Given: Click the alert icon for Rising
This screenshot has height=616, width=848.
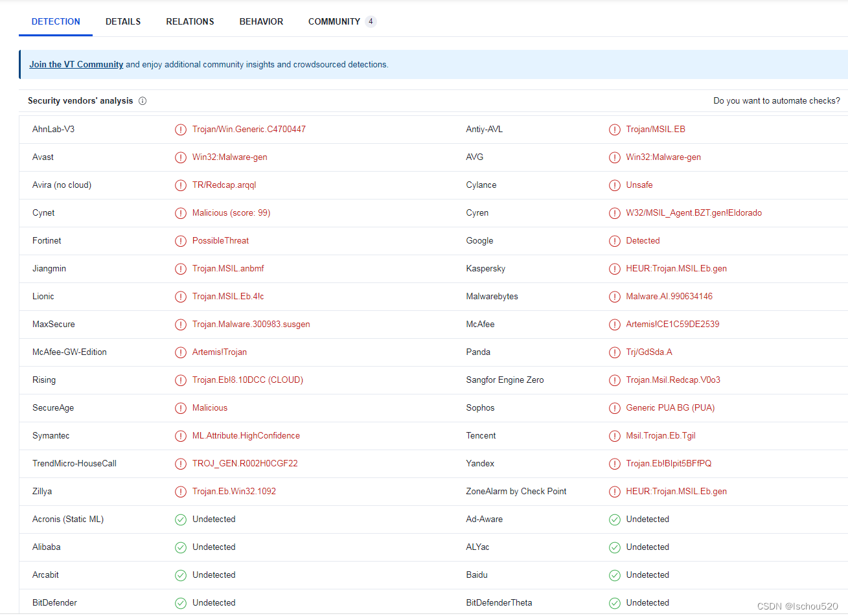Looking at the screenshot, I should pyautogui.click(x=181, y=380).
